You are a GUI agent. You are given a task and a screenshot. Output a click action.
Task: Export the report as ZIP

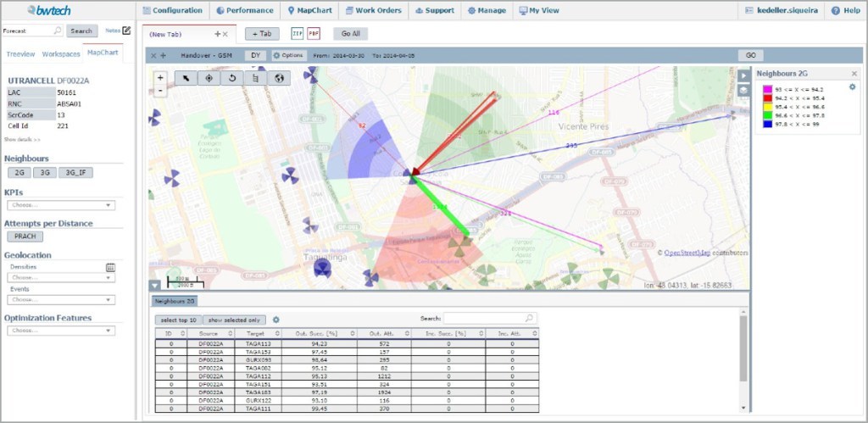click(297, 34)
